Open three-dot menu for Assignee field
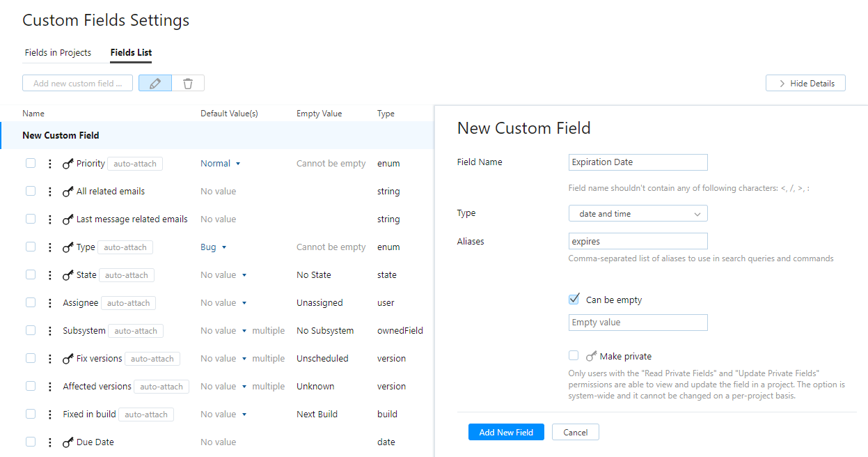 (49, 303)
